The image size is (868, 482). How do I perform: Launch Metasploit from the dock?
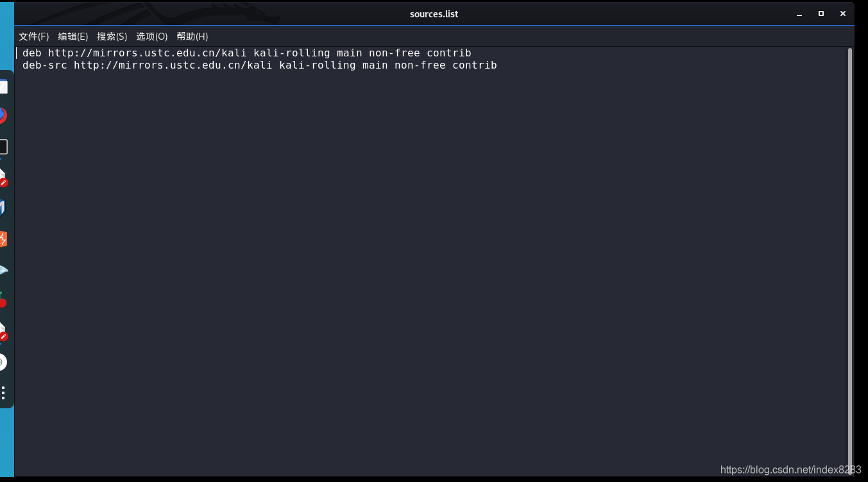point(2,208)
